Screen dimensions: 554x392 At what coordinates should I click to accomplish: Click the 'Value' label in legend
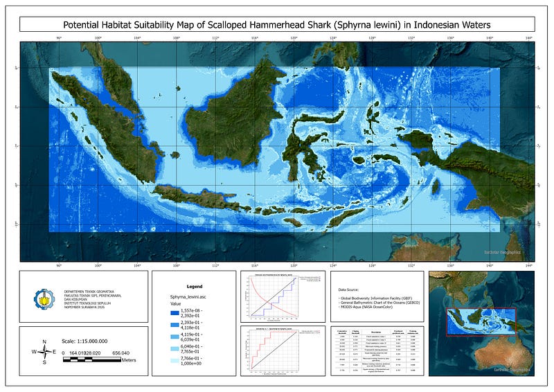(x=176, y=304)
